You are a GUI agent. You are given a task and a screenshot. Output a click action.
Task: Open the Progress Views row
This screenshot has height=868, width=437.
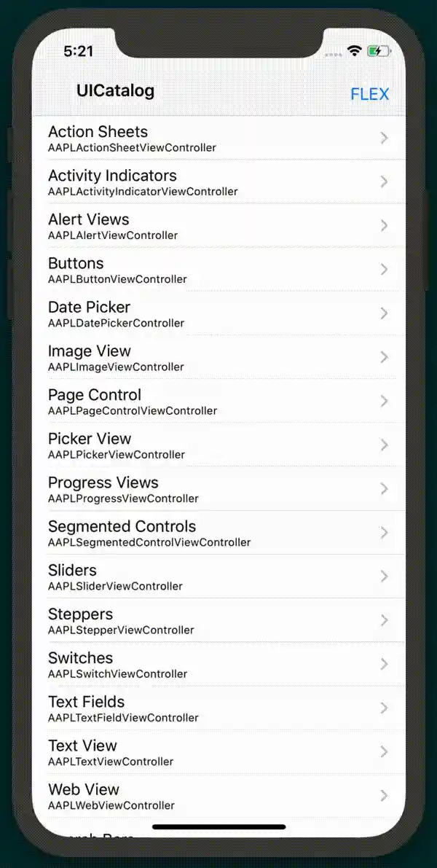tap(219, 489)
